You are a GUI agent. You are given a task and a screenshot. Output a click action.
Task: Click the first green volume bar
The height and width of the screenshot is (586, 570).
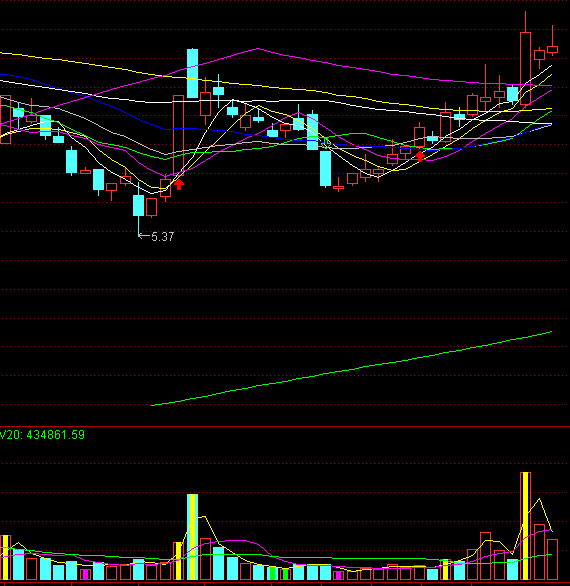272,573
